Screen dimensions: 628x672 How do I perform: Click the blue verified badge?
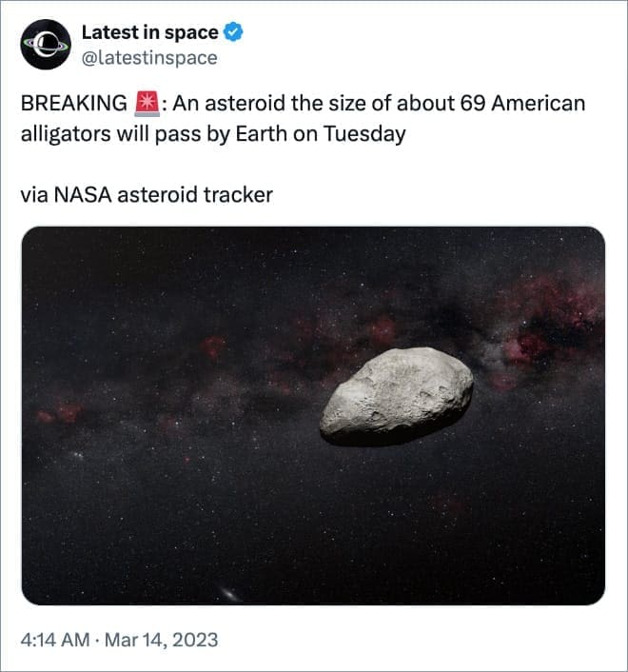pos(234,33)
